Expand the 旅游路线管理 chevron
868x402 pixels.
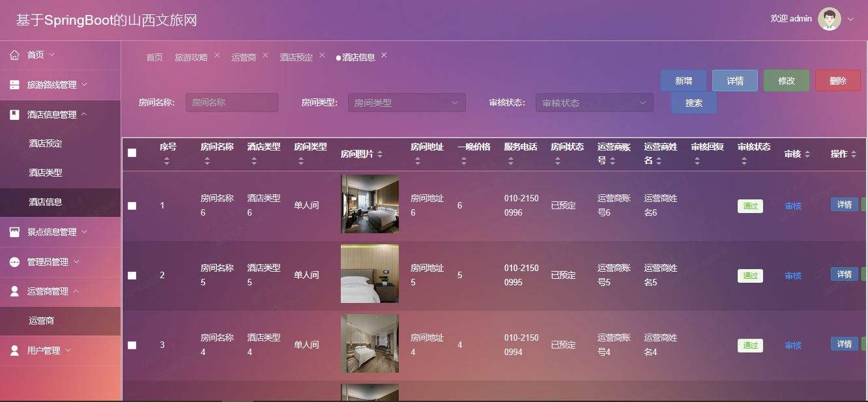(x=84, y=85)
